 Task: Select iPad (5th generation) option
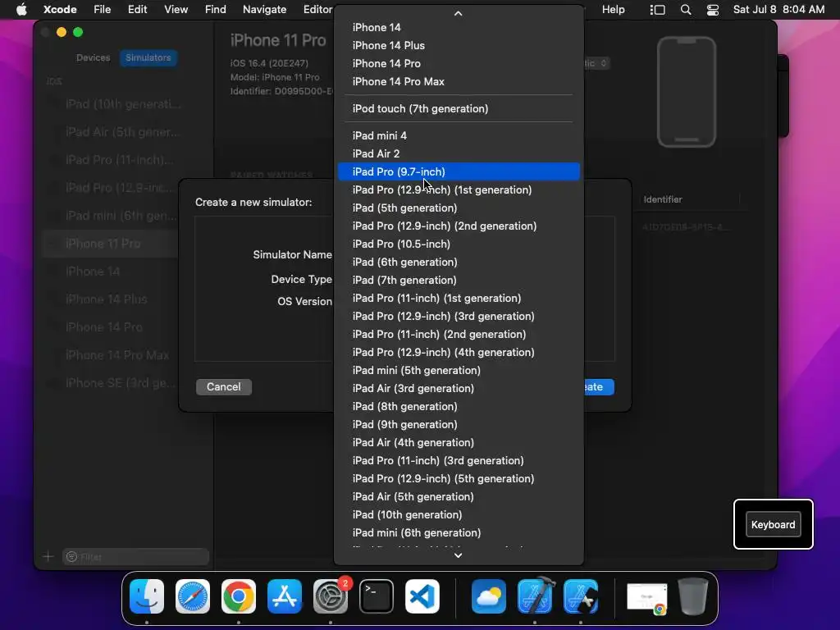[x=459, y=208]
